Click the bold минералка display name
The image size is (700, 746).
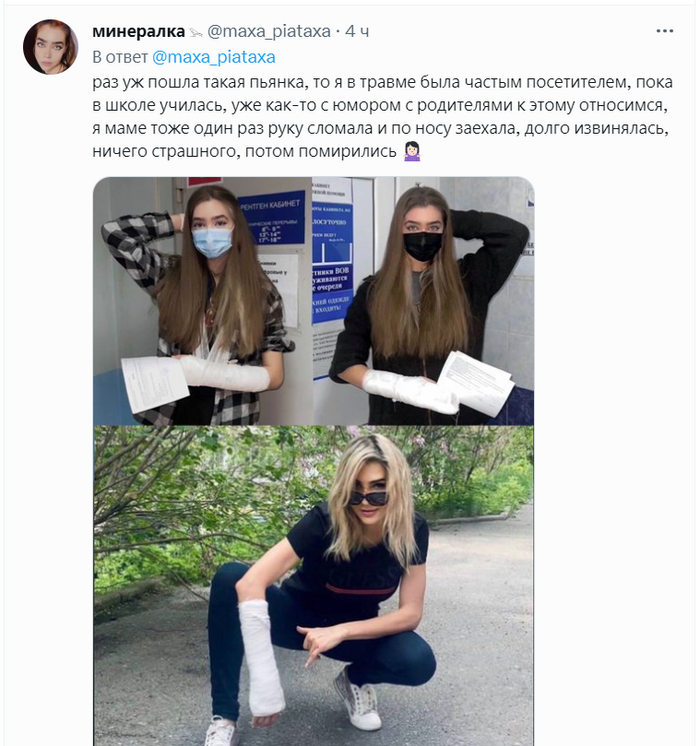pos(138,31)
